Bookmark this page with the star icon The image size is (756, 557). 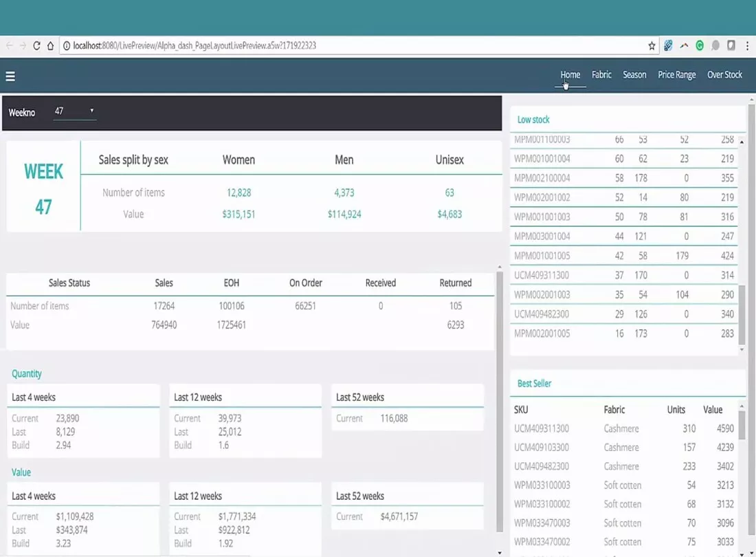[652, 46]
